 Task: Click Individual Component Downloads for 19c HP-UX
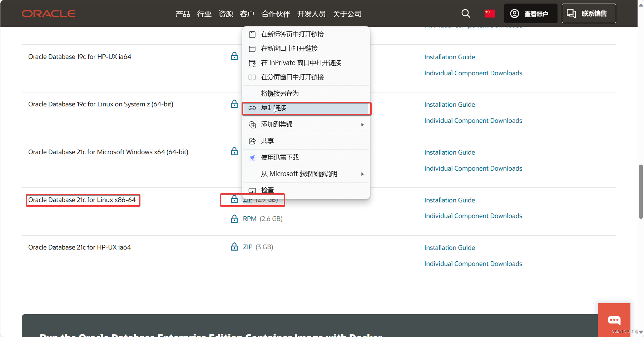coord(473,73)
